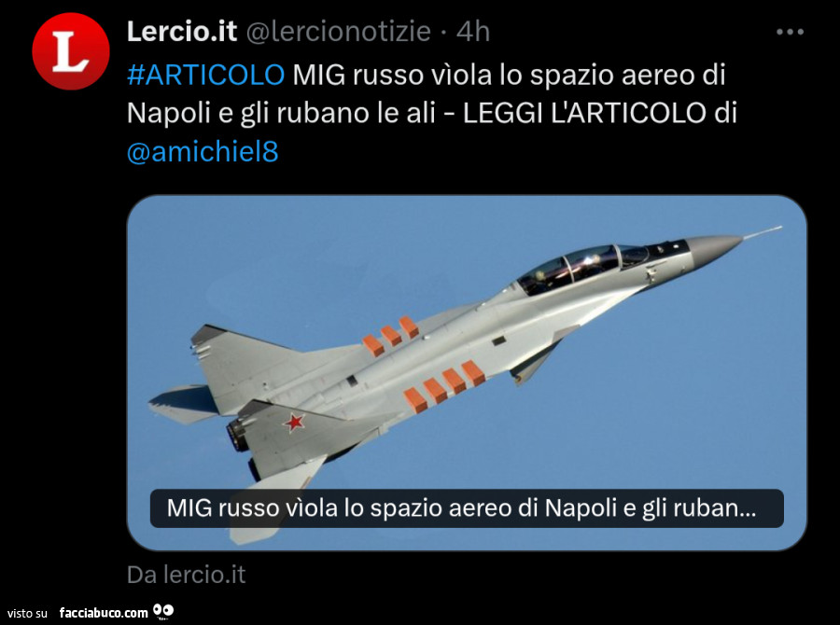
Task: Click the upper row of orange blocks on the jet
Action: [x=390, y=336]
